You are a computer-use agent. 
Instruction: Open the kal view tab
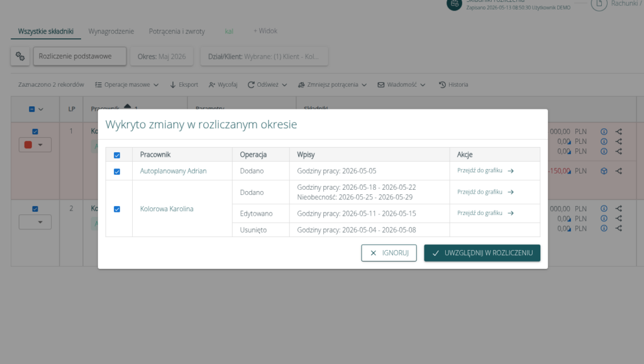coord(229,31)
